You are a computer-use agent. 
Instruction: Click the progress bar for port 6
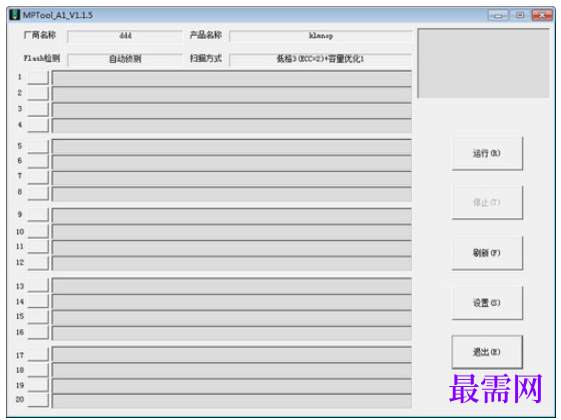tap(231, 163)
